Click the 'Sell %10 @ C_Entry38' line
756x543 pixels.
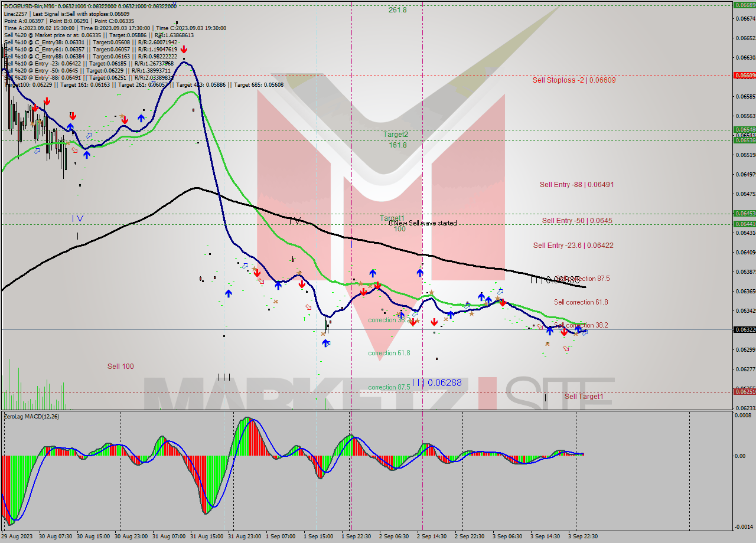click(90, 42)
